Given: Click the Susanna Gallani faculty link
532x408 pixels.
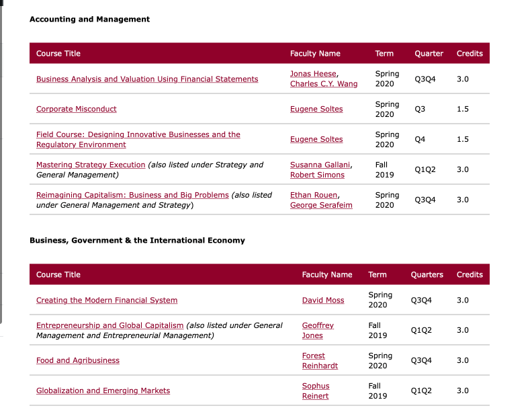Looking at the screenshot, I should pyautogui.click(x=320, y=165).
